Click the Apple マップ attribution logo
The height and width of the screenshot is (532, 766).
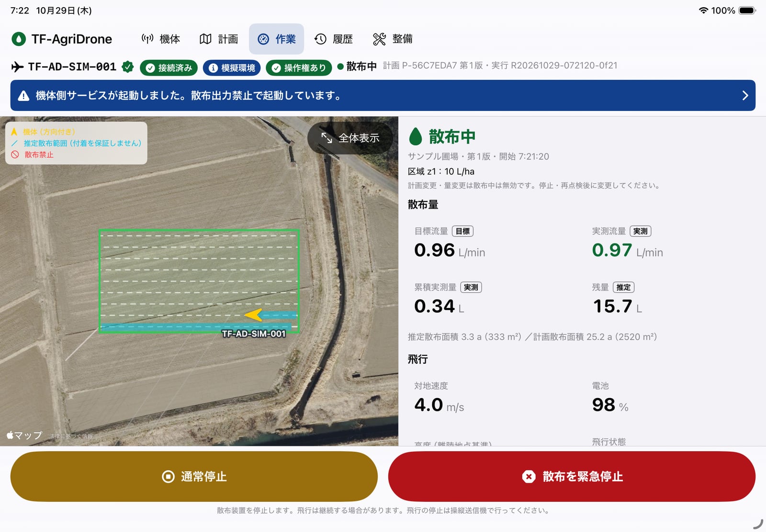tap(24, 435)
